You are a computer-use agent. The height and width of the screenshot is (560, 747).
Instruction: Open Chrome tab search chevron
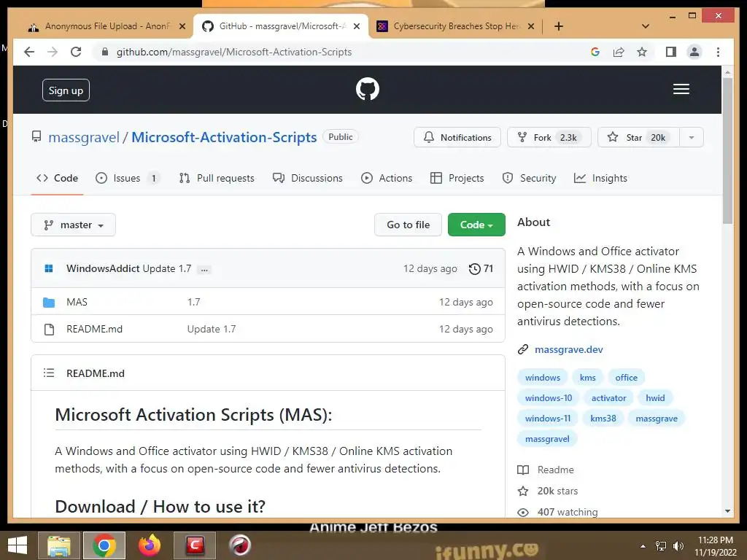click(646, 26)
